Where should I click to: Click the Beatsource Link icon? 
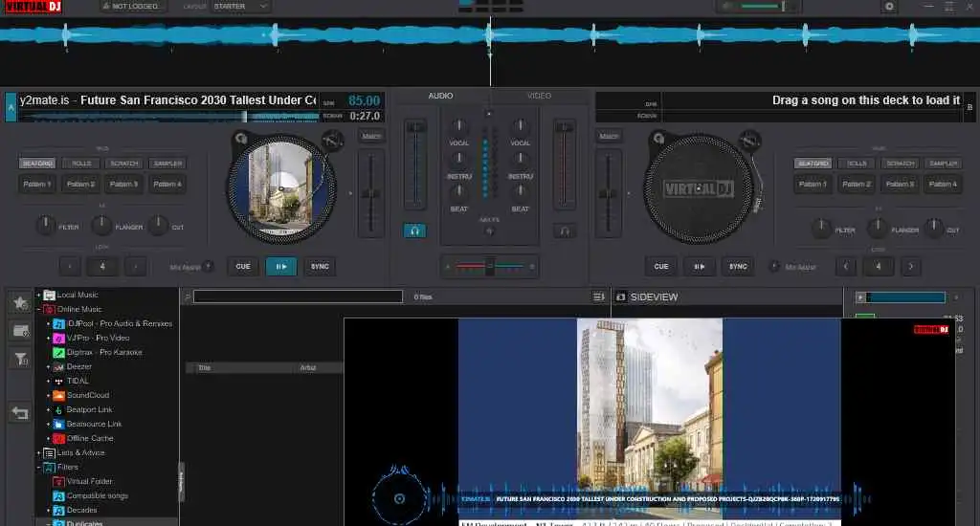pos(58,425)
